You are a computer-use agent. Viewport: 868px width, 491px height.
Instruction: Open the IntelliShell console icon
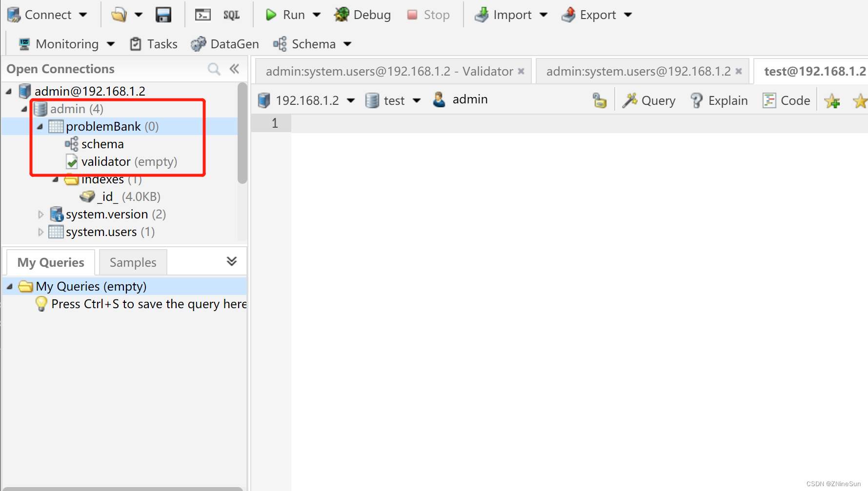(x=202, y=15)
